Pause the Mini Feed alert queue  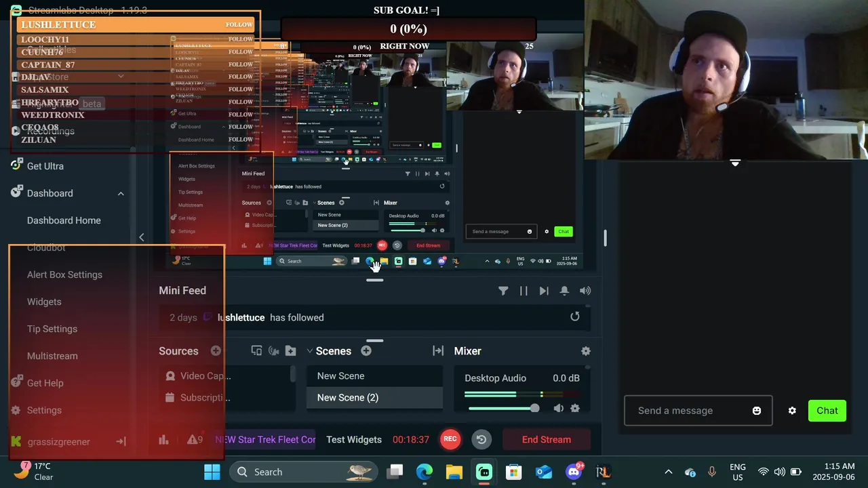[524, 291]
